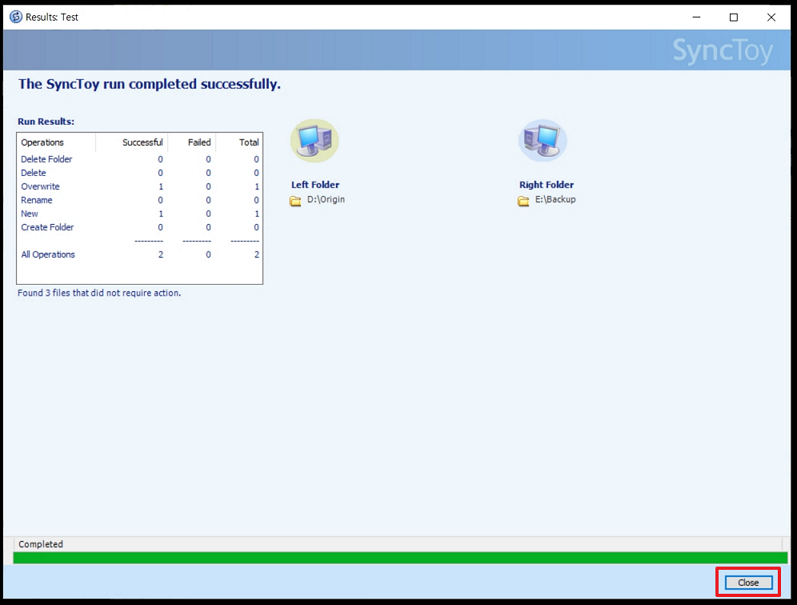
Task: Click the Left Folder computer icon
Action: [314, 141]
